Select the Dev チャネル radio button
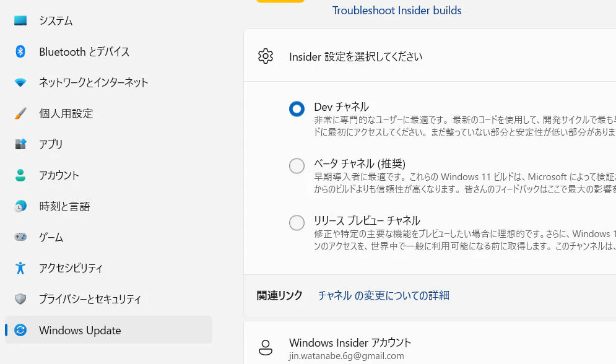This screenshot has width=616, height=364. tap(297, 109)
